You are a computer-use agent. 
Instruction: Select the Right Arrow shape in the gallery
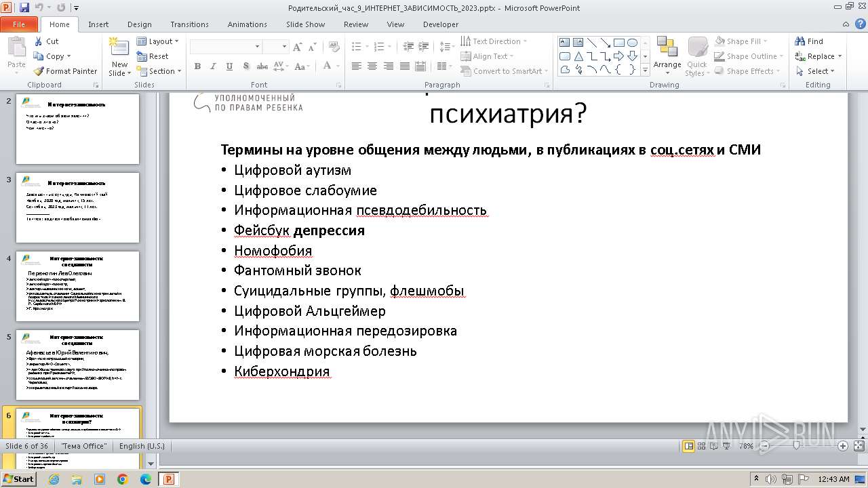tap(618, 56)
